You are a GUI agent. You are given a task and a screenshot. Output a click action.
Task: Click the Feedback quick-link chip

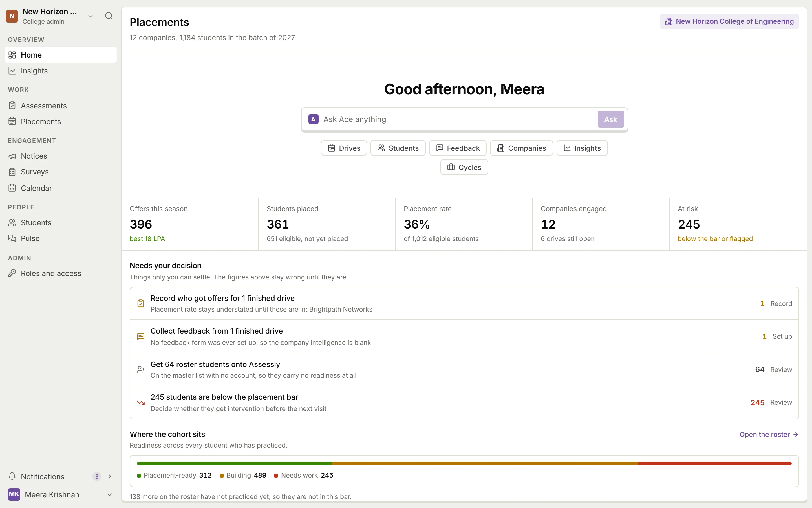click(x=458, y=148)
